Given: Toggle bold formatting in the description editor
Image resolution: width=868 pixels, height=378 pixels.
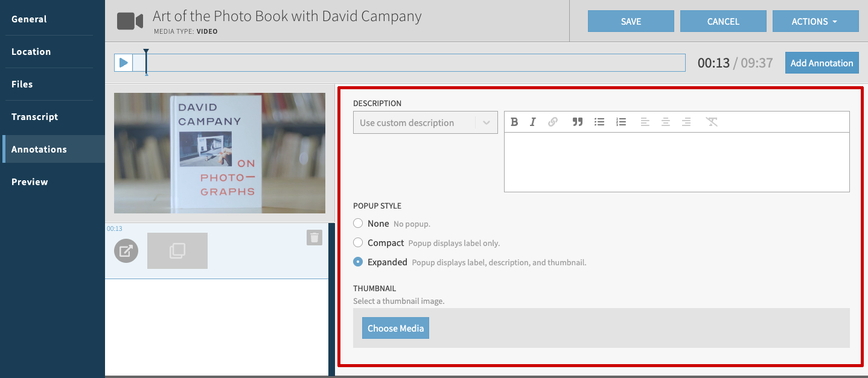Looking at the screenshot, I should [514, 121].
